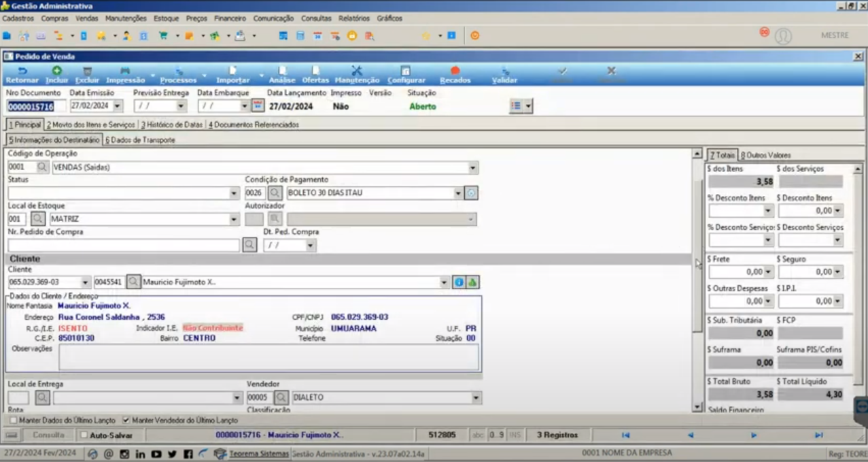Click the shopping cart icon in main toolbar
The width and height of the screenshot is (868, 462).
[163, 35]
